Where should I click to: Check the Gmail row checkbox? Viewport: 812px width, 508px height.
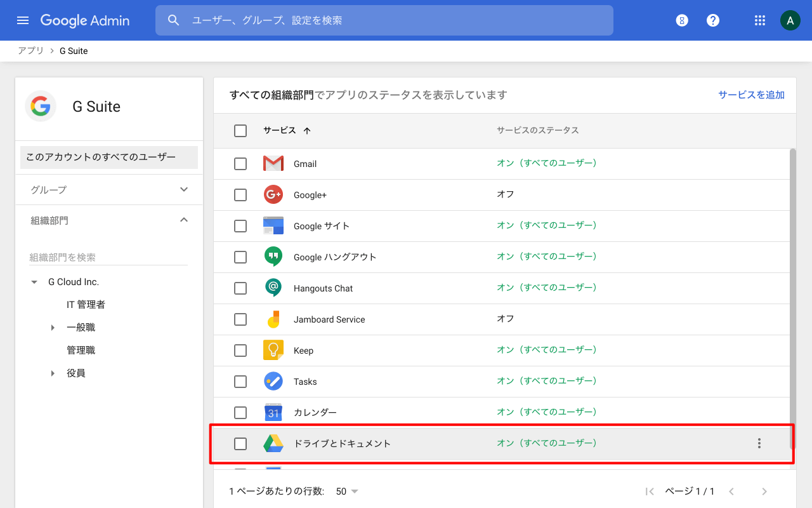coord(240,164)
